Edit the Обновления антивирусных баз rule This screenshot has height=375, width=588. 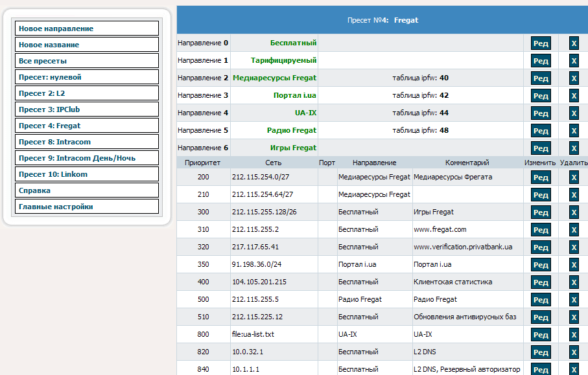click(541, 317)
